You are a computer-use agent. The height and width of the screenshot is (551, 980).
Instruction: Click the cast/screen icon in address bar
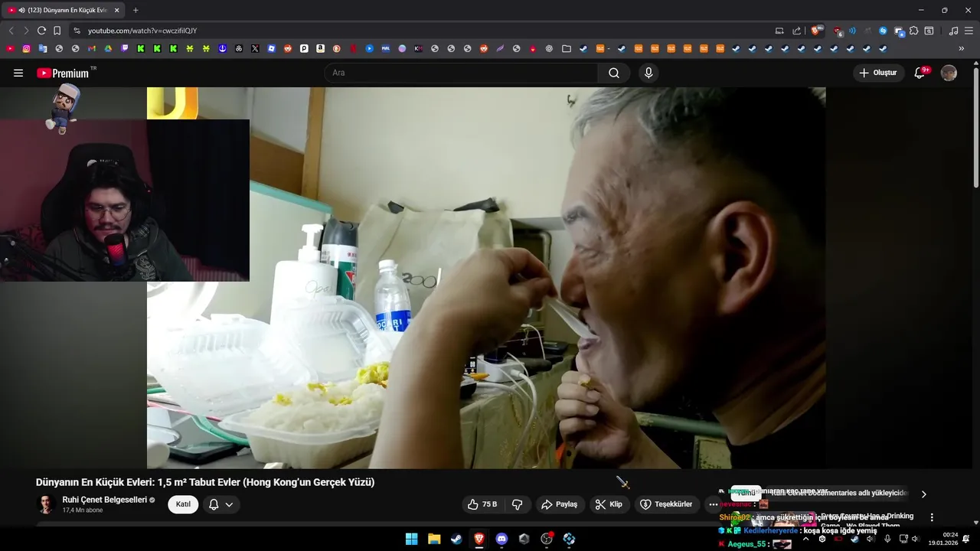click(x=779, y=31)
